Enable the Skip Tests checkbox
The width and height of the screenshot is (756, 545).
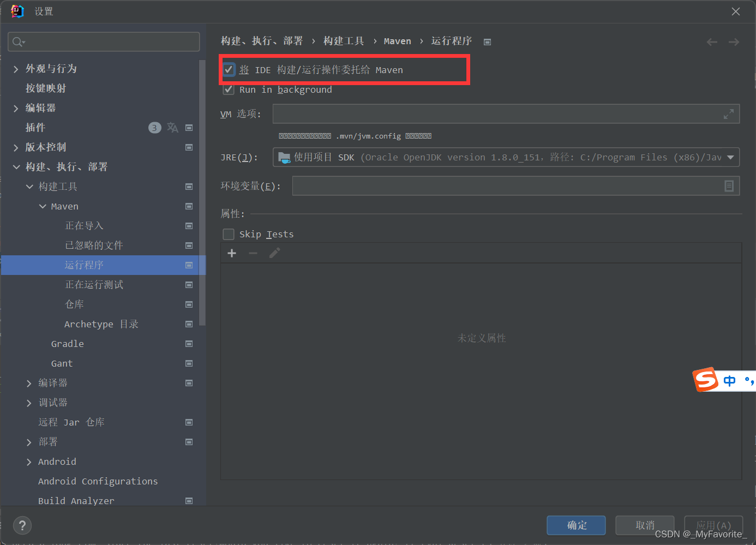point(229,234)
